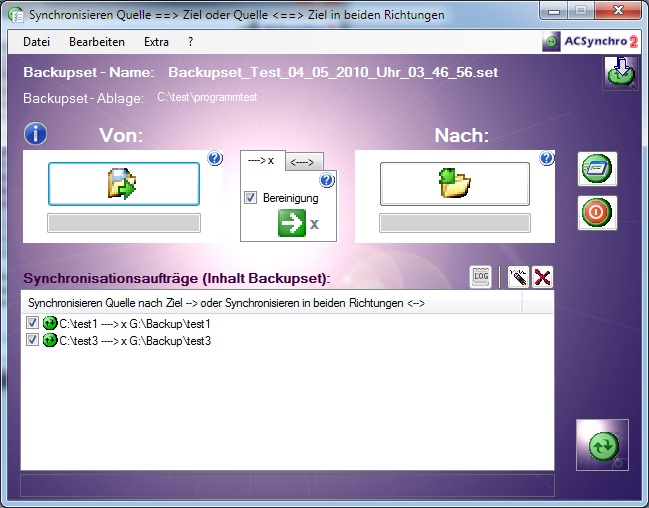This screenshot has width=649, height=508.
Task: Click the destination folder button under Nach
Action: [455, 184]
